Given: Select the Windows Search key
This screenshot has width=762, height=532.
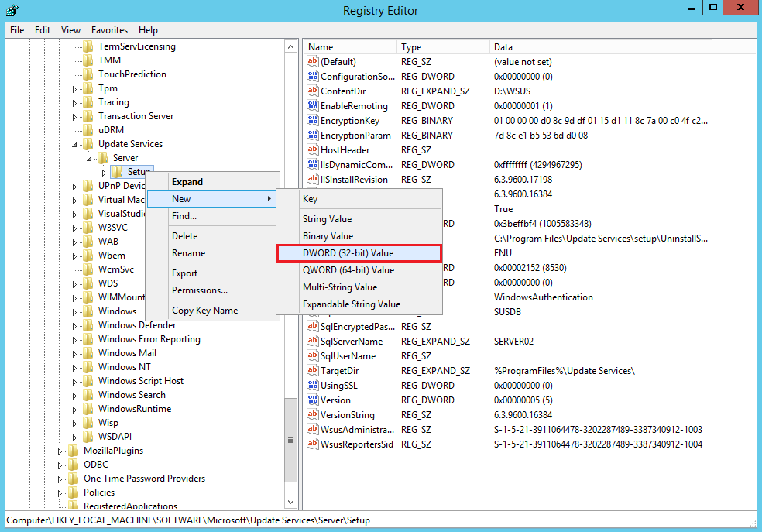Looking at the screenshot, I should coord(132,394).
